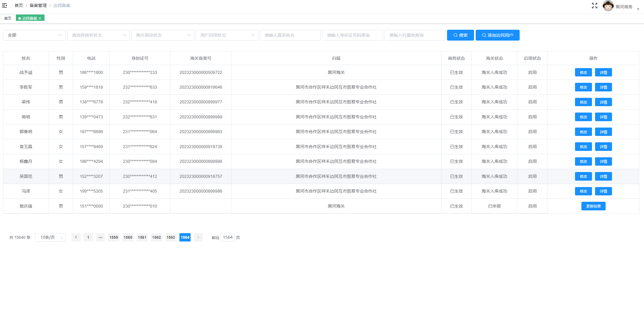Switch to the 首页 tab
This screenshot has height=336, width=644.
(x=8, y=18)
